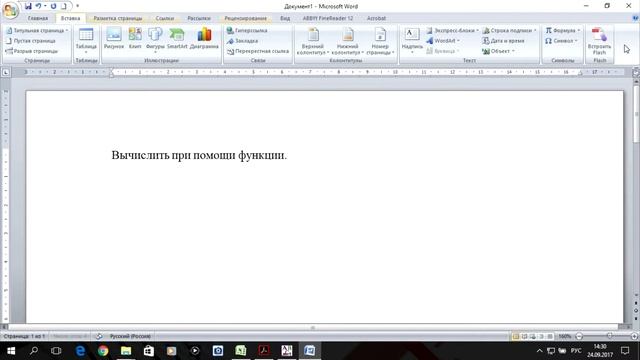This screenshot has height=360, width=640.
Task: Open Нижний колонтитул footer menu
Action: tap(348, 41)
